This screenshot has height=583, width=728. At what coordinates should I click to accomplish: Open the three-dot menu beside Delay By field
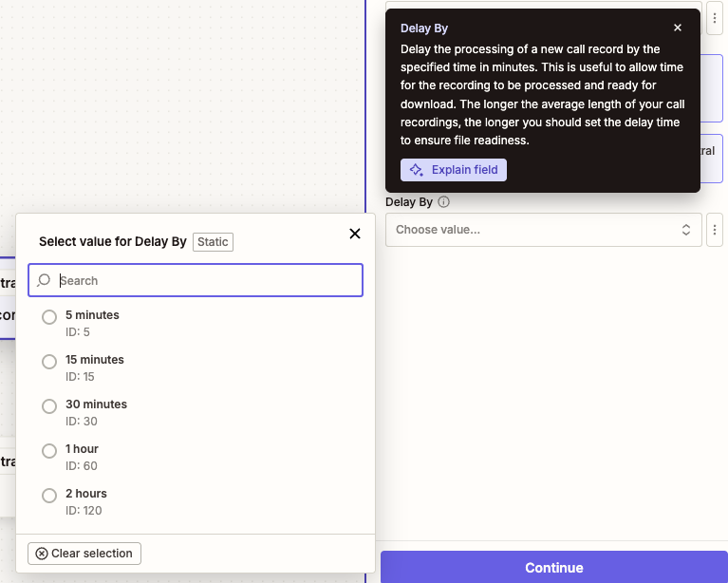pyautogui.click(x=715, y=230)
